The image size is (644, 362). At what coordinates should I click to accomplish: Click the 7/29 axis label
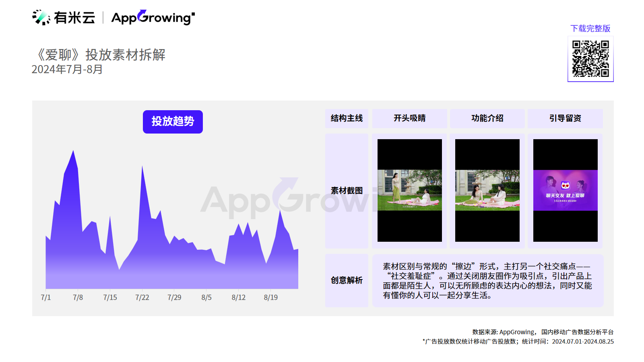tap(174, 298)
